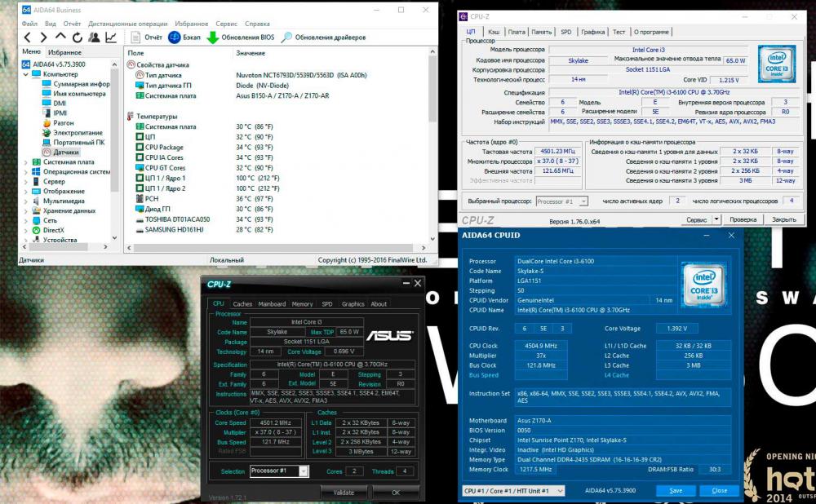Viewport: 816px width, 504px height.
Task: Click the back arrow navigation icon in AIDA64
Action: click(x=26, y=36)
